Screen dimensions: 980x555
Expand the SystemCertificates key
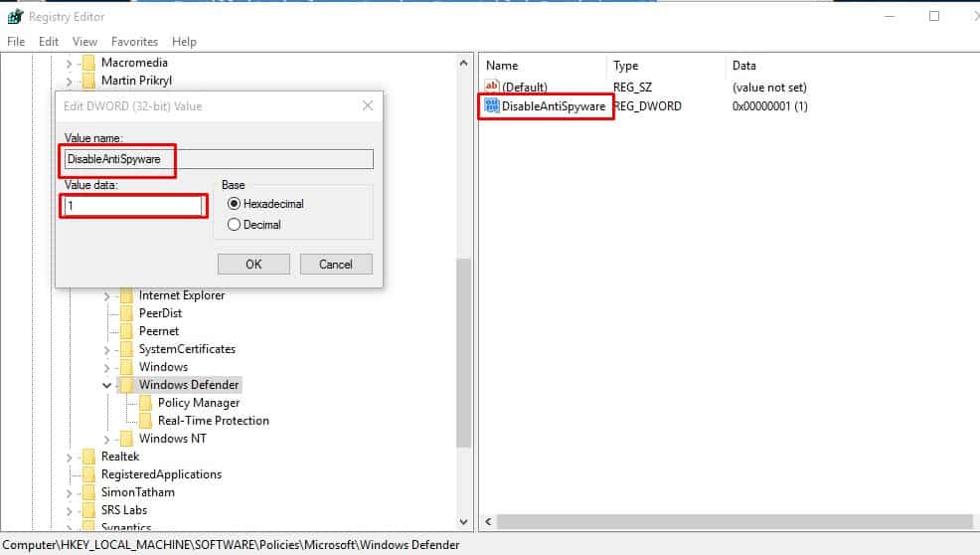pyautogui.click(x=106, y=350)
